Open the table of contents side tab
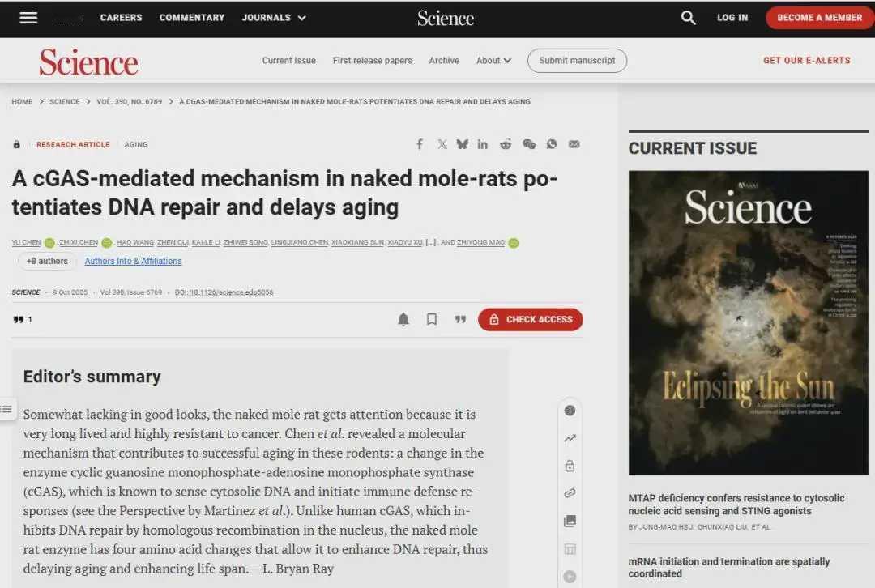Viewport: 875px width, 588px height. point(6,410)
